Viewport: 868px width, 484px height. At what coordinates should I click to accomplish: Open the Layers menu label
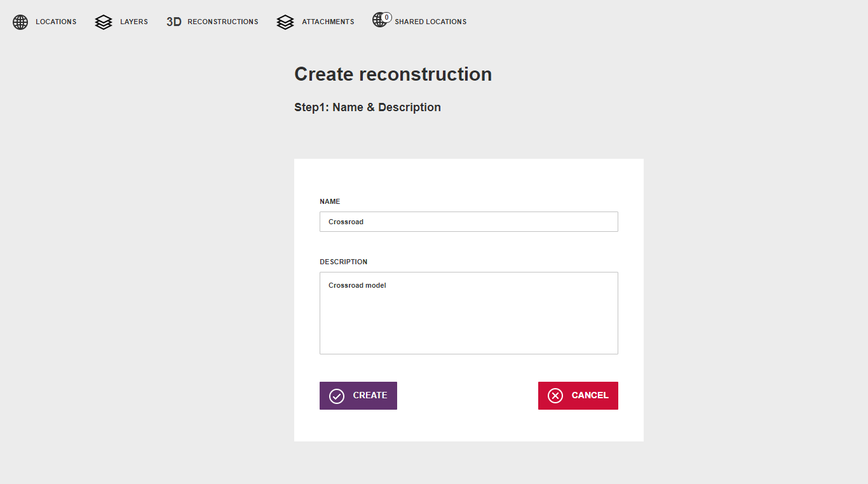[x=134, y=22]
